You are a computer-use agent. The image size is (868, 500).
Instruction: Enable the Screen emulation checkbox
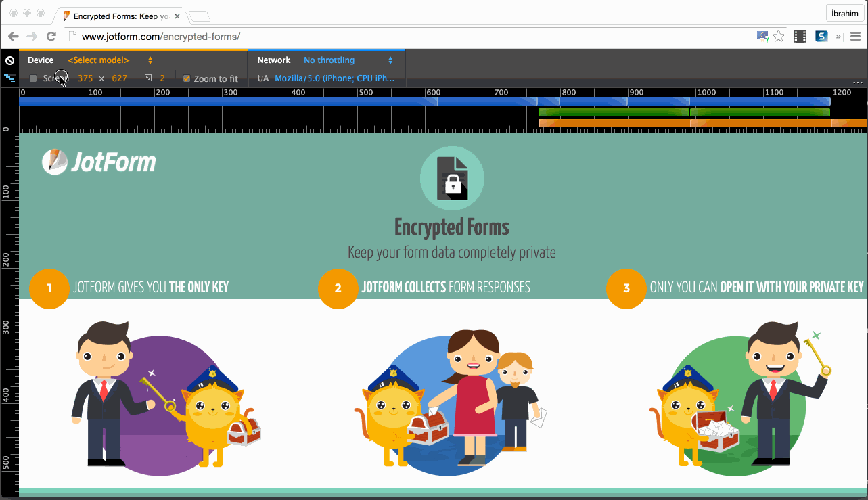click(x=33, y=78)
